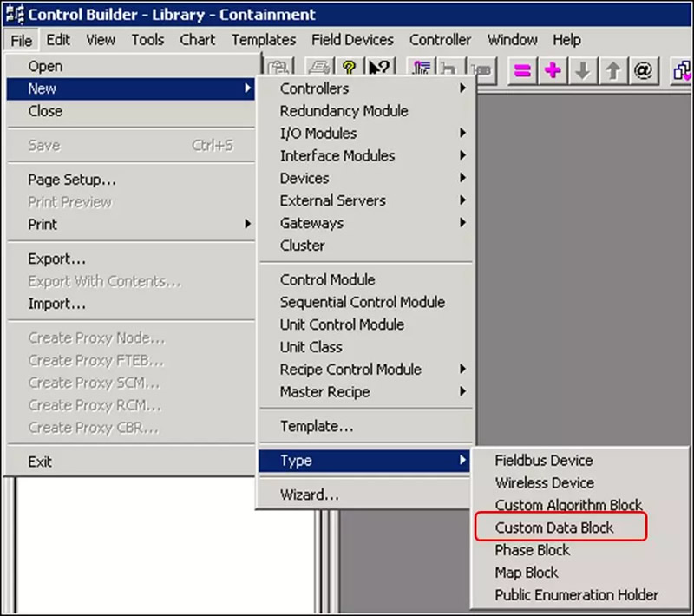This screenshot has width=694, height=616.
Task: Choose Public Enumeration Holder type
Action: coord(579,595)
